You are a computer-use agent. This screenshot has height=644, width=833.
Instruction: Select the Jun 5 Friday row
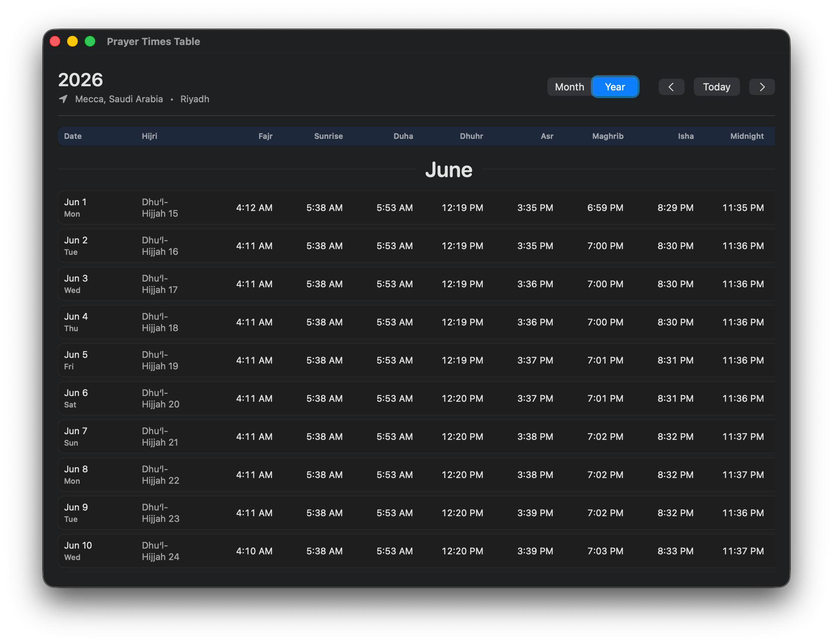coord(416,360)
